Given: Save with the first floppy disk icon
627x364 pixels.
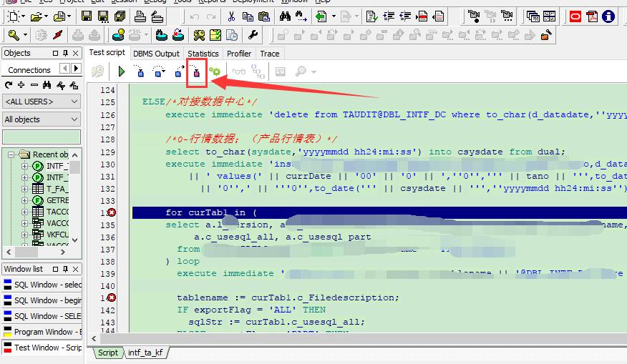Looking at the screenshot, I should [87, 16].
